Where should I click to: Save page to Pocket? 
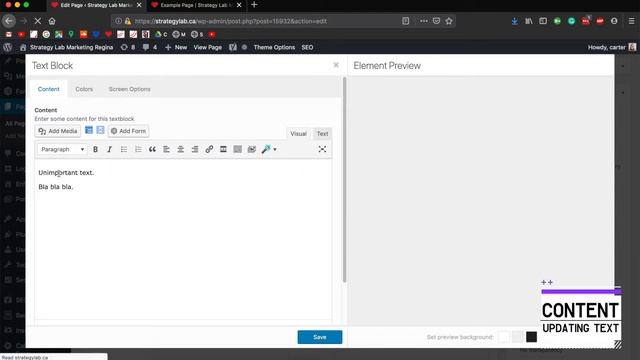click(436, 21)
